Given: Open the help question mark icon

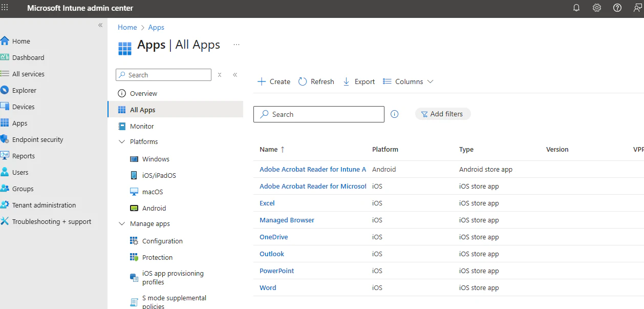Looking at the screenshot, I should (617, 8).
